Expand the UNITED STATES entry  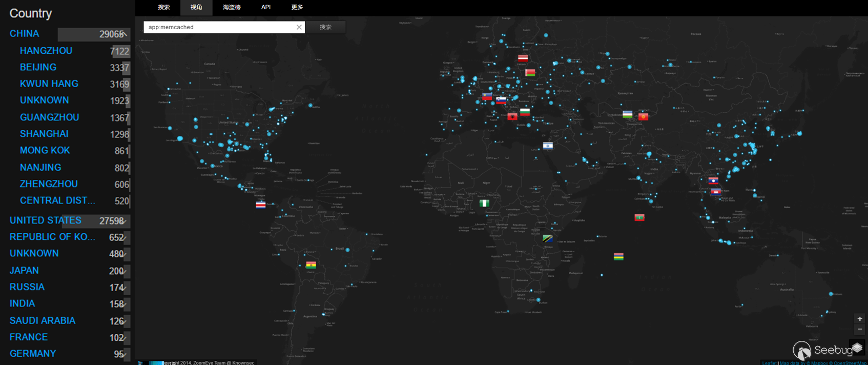pyautogui.click(x=124, y=221)
